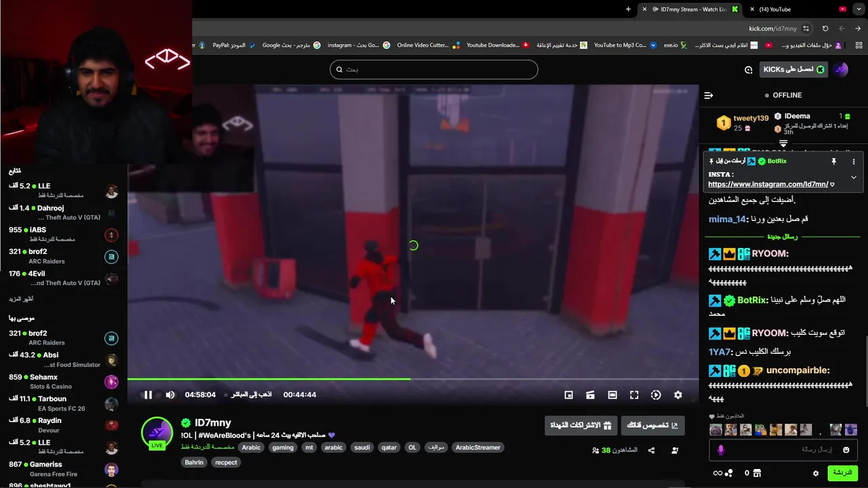Click the 'gaming' tag
This screenshot has height=488, width=868.
click(283, 447)
